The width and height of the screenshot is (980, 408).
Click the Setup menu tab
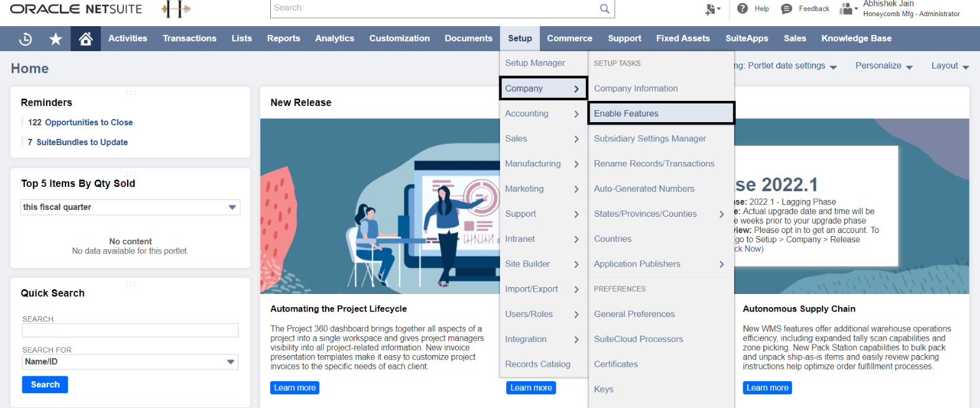point(520,39)
